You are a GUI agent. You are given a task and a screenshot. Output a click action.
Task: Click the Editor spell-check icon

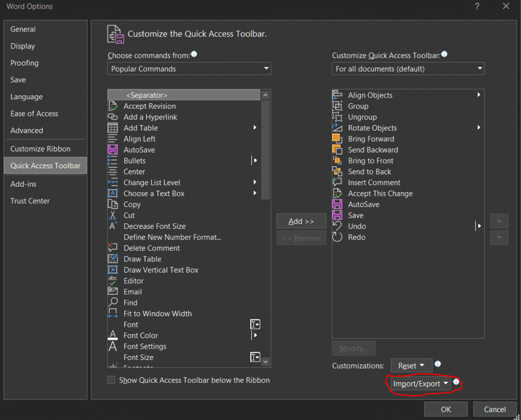tap(113, 281)
